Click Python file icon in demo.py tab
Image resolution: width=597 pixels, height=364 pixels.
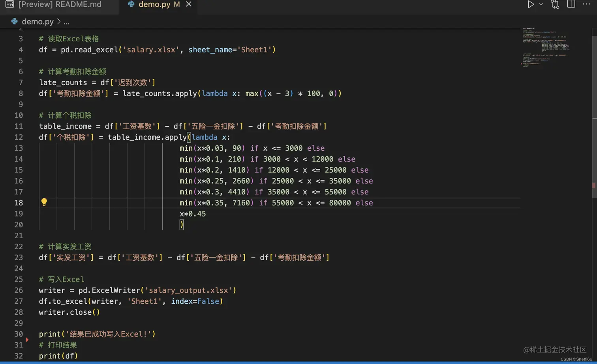tap(131, 4)
